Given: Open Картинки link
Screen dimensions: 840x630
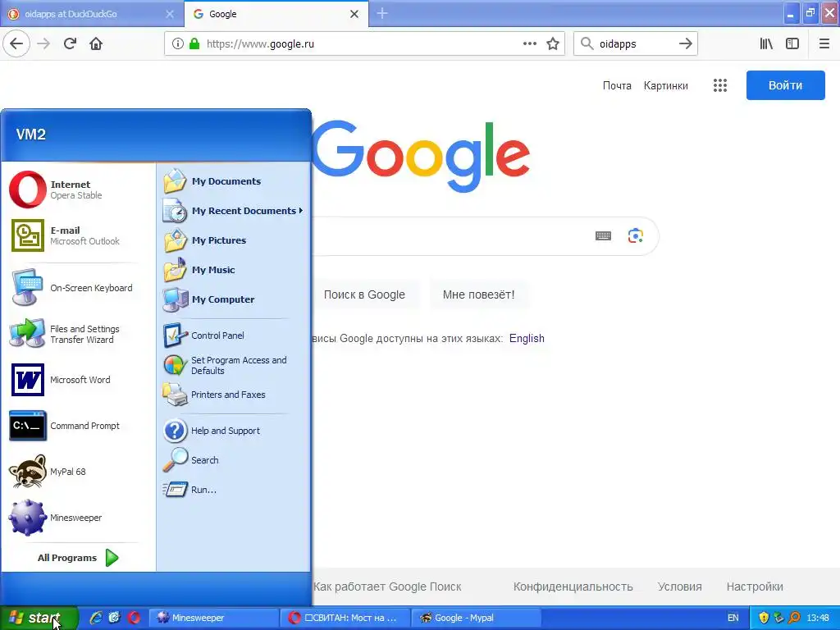Looking at the screenshot, I should pos(666,85).
